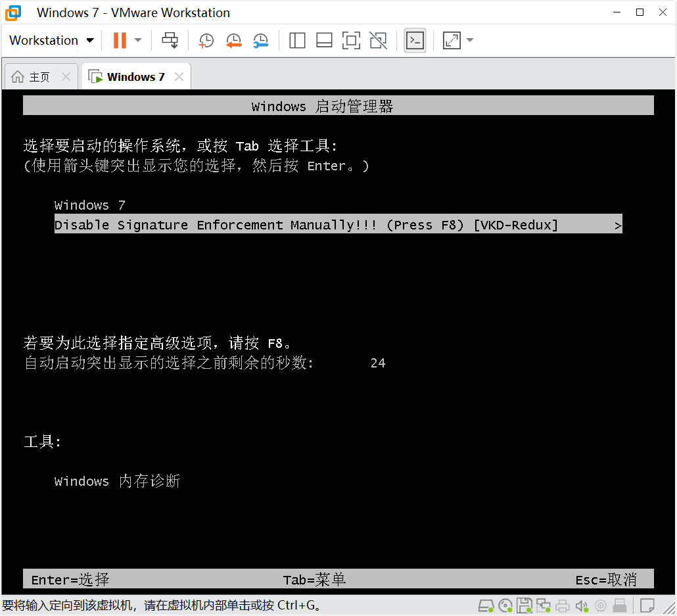Revert the VM to its snapshot
The width and height of the screenshot is (677, 616).
[233, 41]
